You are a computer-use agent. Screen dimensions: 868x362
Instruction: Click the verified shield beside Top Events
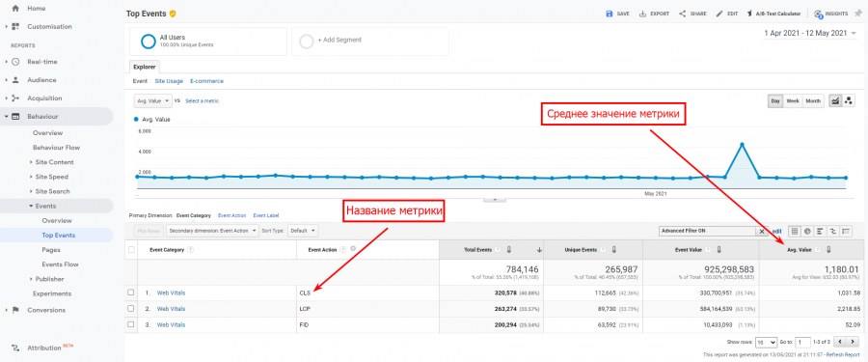(173, 14)
